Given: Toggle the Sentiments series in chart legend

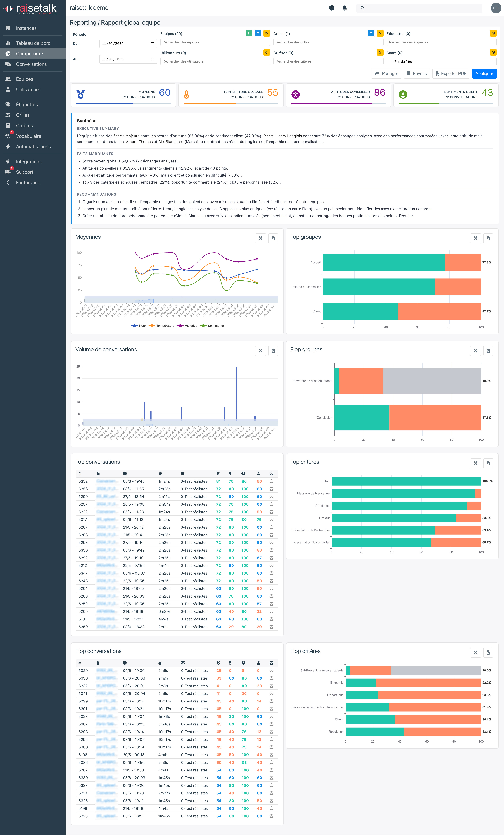Looking at the screenshot, I should [212, 326].
